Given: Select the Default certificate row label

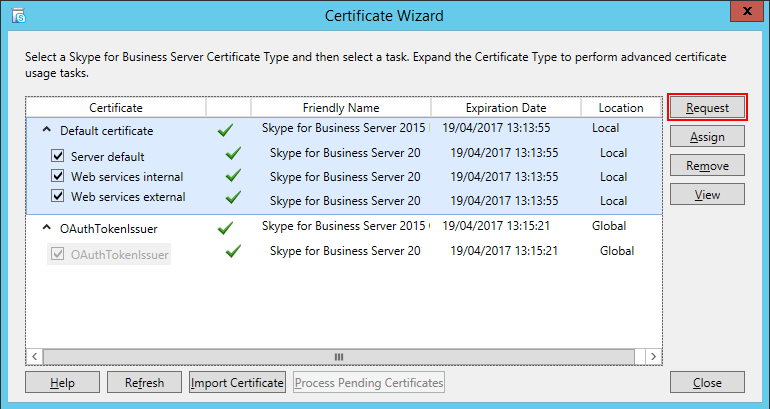Looking at the screenshot, I should point(107,131).
